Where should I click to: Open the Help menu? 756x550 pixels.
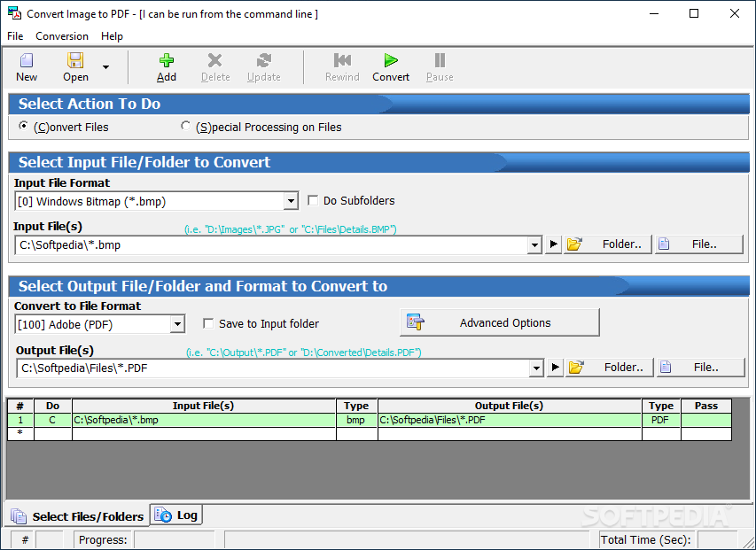pyautogui.click(x=112, y=36)
